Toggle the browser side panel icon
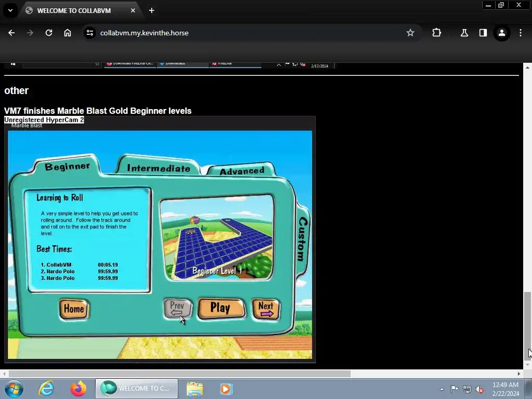This screenshot has height=399, width=532. [483, 33]
